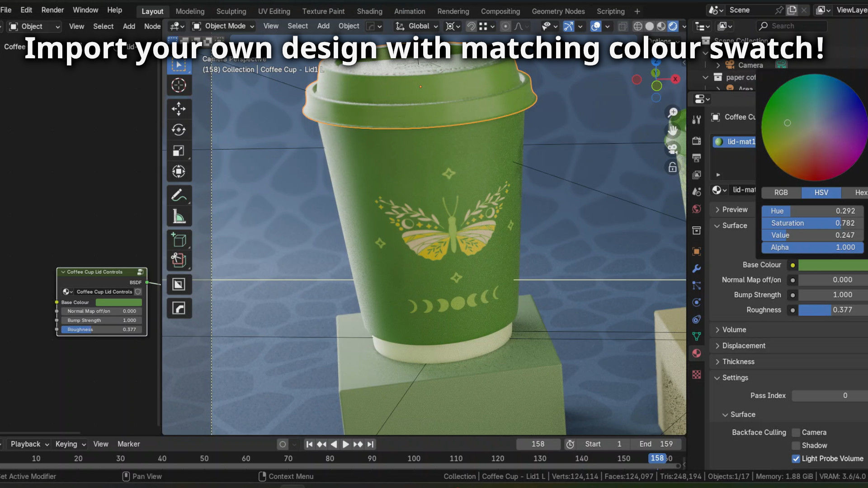
Task: Select the Annotate tool
Action: coord(179,195)
